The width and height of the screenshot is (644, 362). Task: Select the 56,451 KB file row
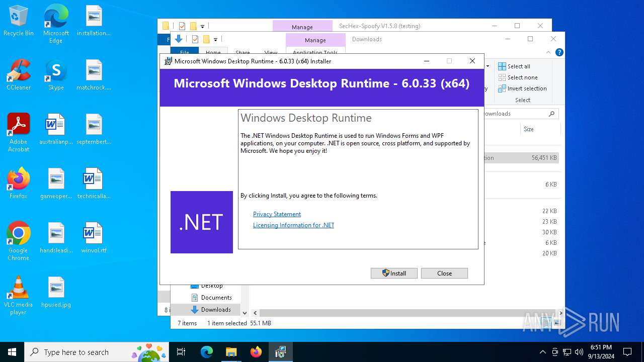pyautogui.click(x=521, y=158)
